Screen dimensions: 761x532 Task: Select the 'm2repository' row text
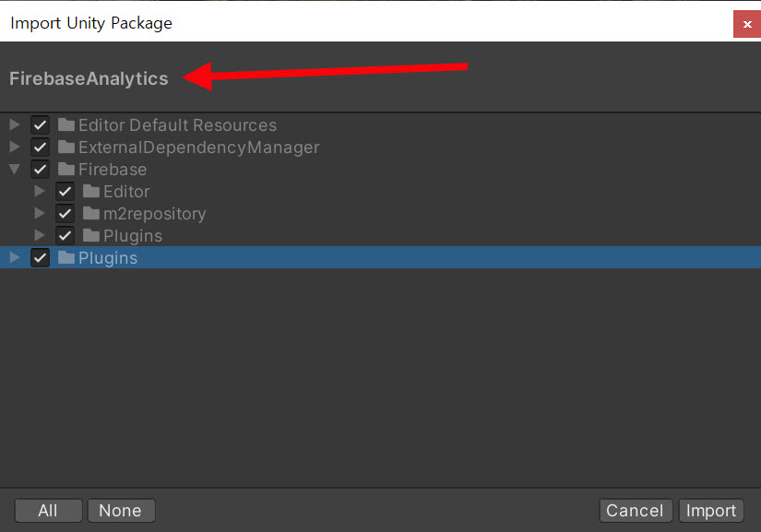pyautogui.click(x=155, y=214)
